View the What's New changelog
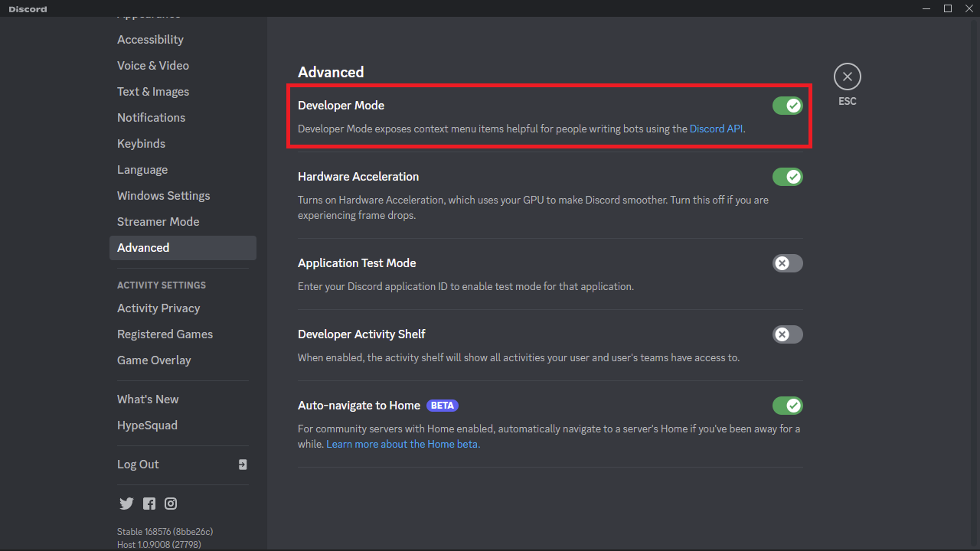The height and width of the screenshot is (551, 980). [182, 399]
